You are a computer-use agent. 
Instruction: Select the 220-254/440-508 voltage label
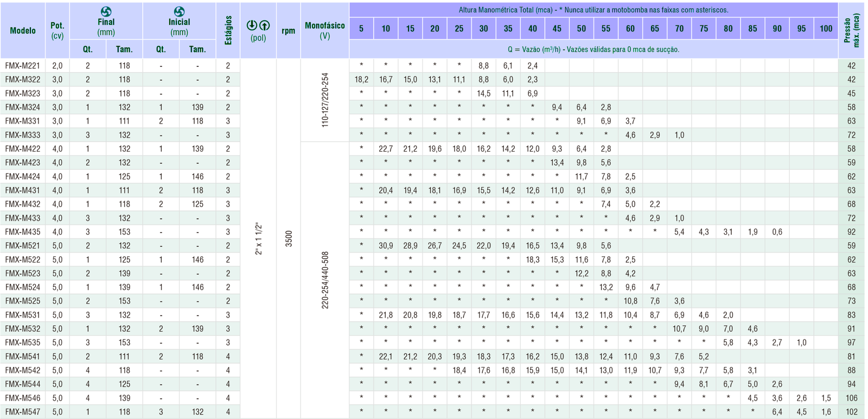(x=325, y=280)
